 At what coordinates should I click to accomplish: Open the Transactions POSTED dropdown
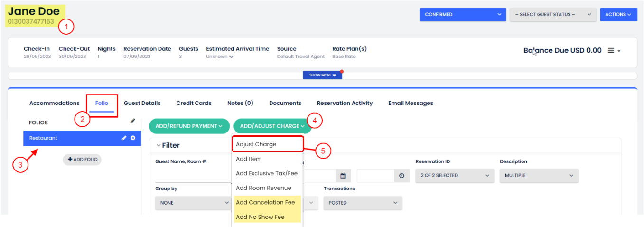[363, 203]
